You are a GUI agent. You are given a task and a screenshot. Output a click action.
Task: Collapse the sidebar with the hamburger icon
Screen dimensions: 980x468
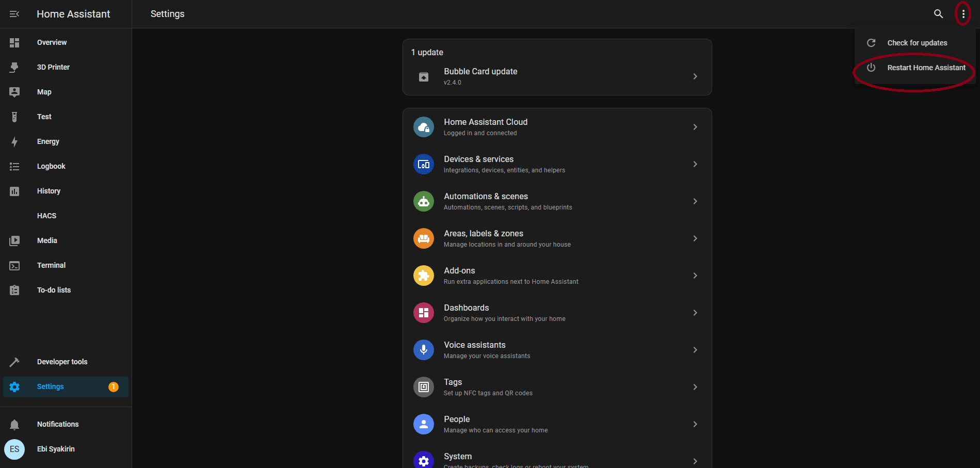click(x=14, y=14)
